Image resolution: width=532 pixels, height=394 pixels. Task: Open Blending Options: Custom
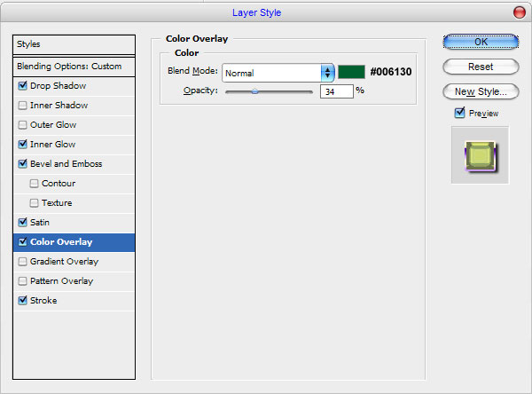[x=74, y=67]
